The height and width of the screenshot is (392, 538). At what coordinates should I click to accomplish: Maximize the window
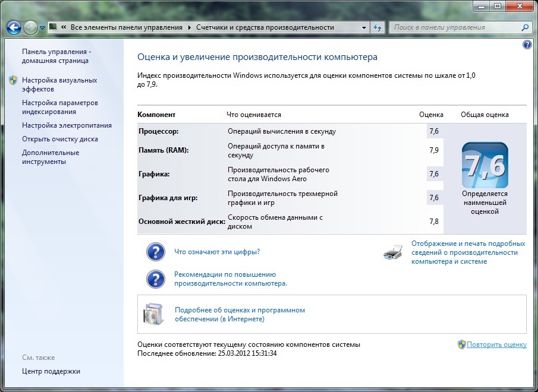pyautogui.click(x=498, y=5)
